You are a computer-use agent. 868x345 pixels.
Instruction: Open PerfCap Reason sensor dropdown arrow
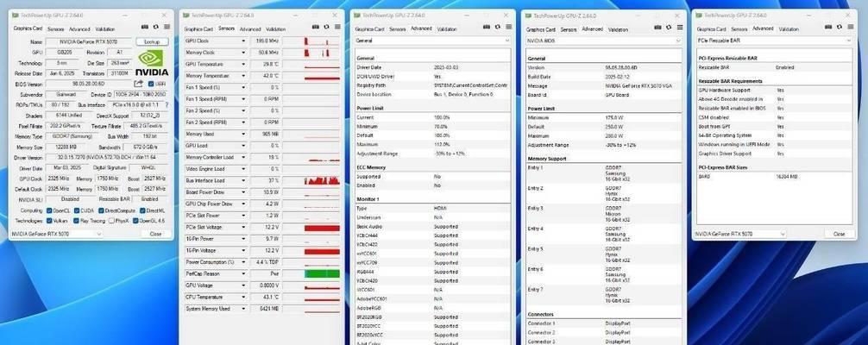(x=243, y=273)
